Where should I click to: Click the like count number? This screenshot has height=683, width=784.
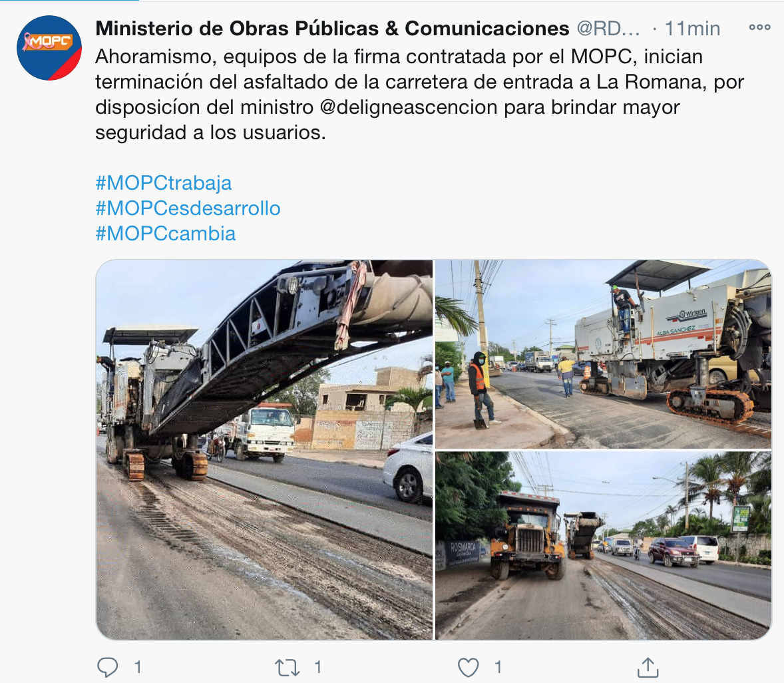(x=498, y=667)
